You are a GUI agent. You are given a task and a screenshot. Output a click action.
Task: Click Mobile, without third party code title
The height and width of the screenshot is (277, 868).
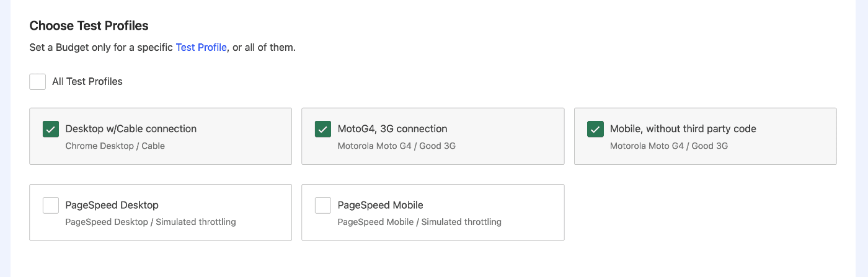pos(683,129)
